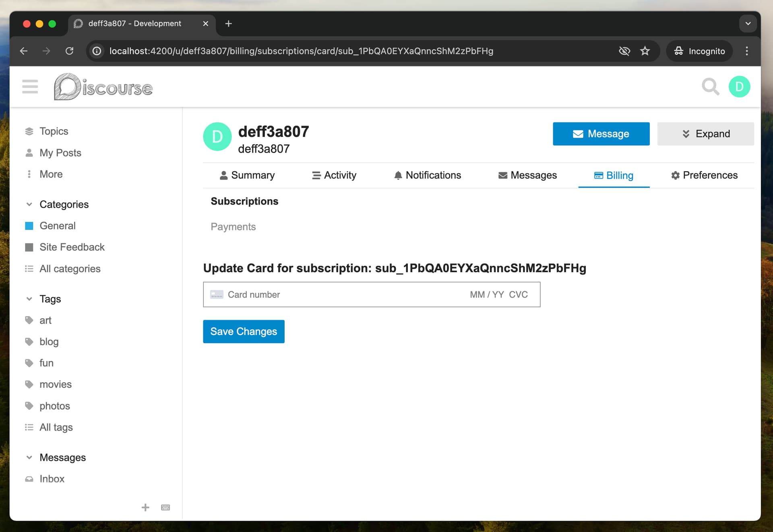Image resolution: width=773 pixels, height=532 pixels.
Task: Switch to the Preferences tab
Action: click(704, 175)
